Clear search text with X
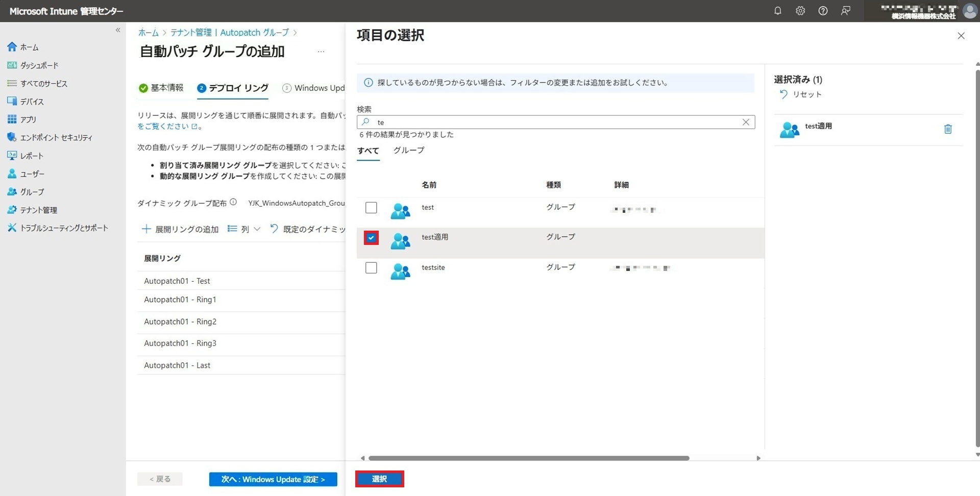The width and height of the screenshot is (980, 496). click(746, 122)
